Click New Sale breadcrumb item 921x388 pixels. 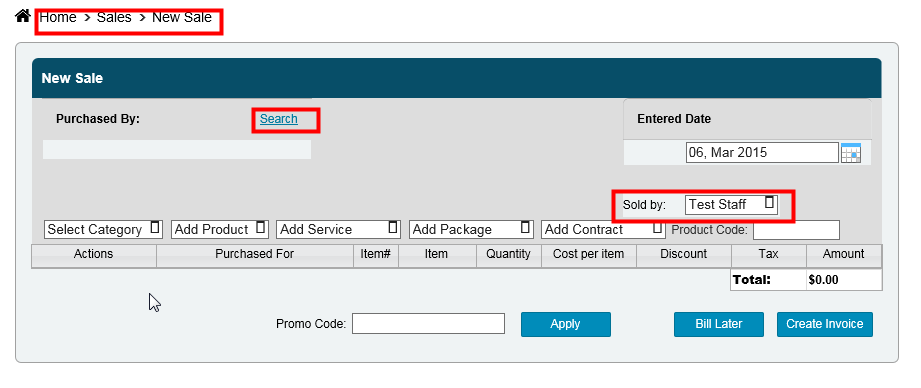(x=181, y=18)
